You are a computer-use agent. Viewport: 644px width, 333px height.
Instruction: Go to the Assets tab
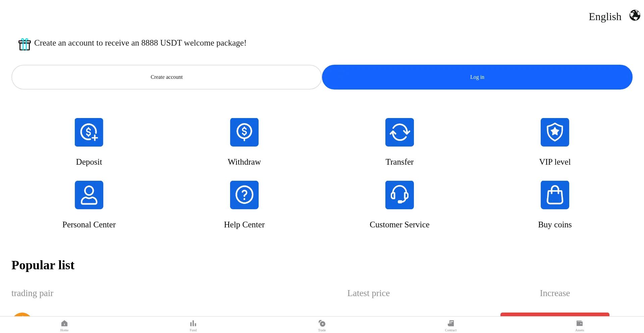(580, 325)
